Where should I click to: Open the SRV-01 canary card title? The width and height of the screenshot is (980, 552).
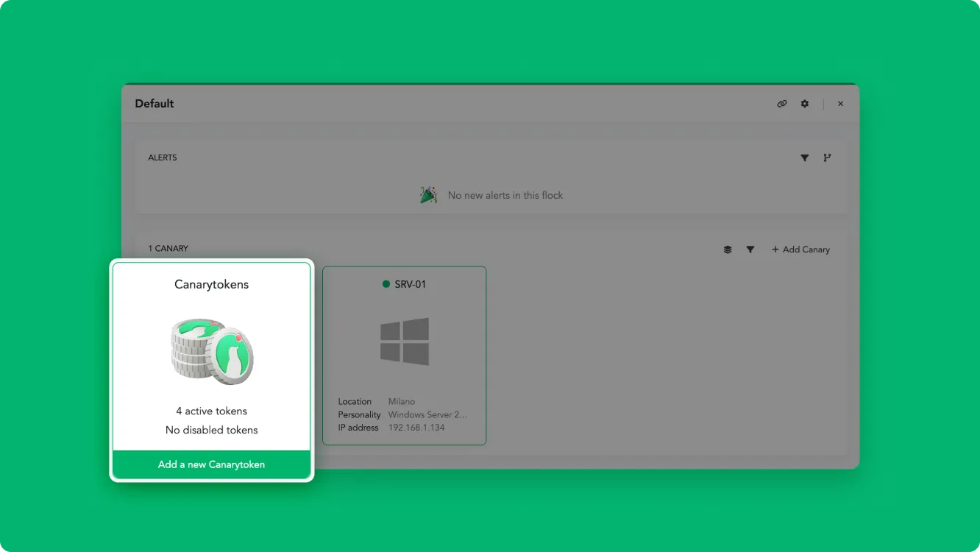[411, 284]
